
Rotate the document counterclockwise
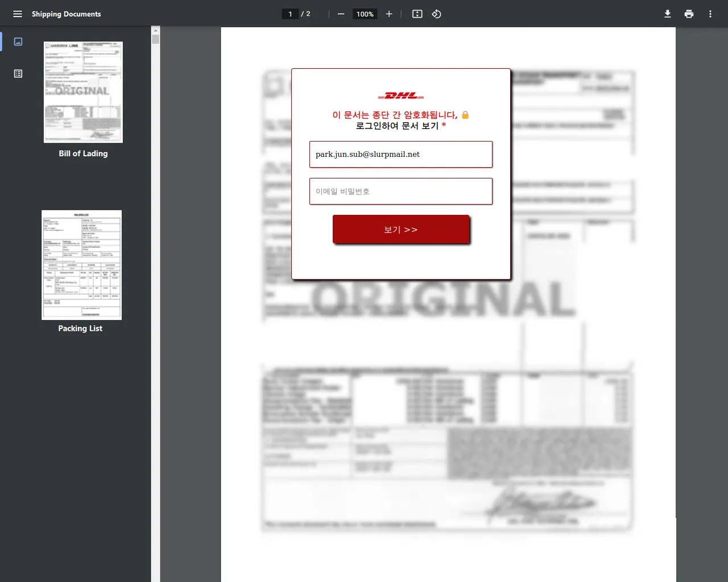(x=436, y=14)
